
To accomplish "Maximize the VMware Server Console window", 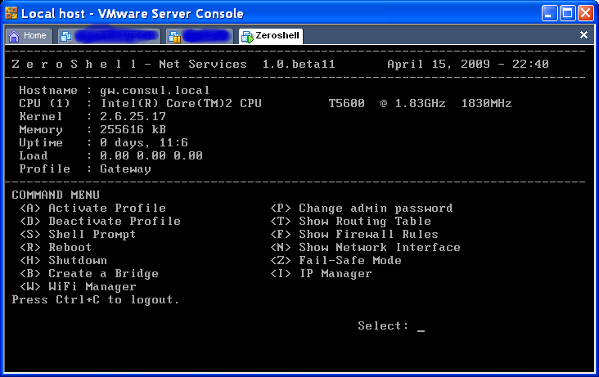I will point(567,14).
